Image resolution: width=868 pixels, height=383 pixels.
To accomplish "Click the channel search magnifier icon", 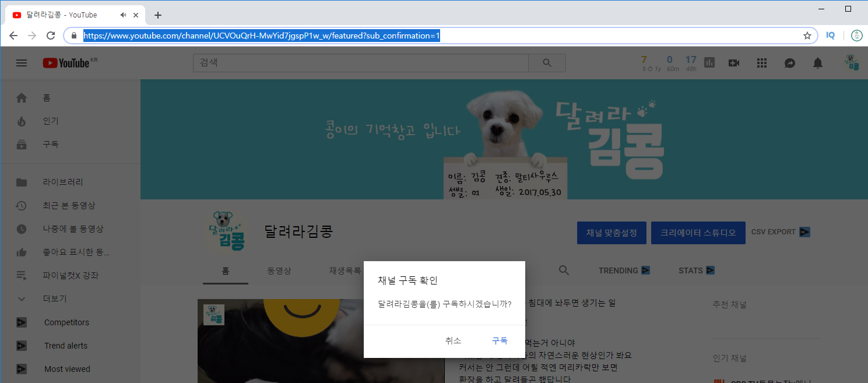I will [x=564, y=270].
